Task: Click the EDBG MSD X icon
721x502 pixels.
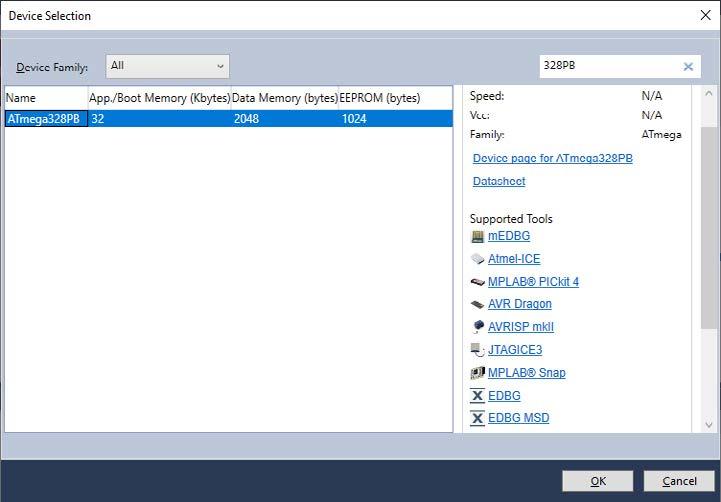Action: (477, 418)
